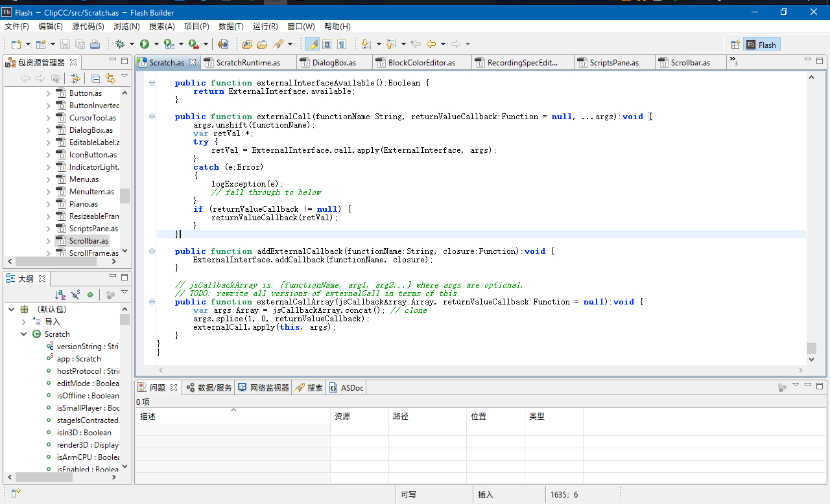This screenshot has height=504, width=830.
Task: Toggle Mark Occurrences highlighter button
Action: (312, 44)
